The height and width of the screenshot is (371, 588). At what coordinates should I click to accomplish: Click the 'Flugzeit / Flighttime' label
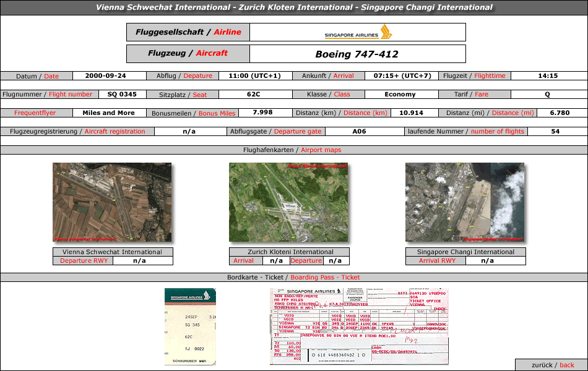[474, 76]
